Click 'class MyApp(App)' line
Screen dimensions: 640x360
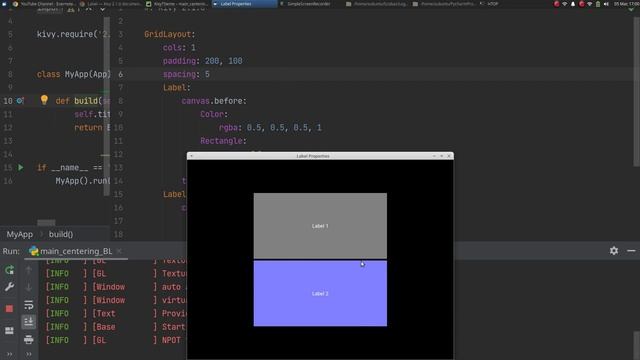pos(73,74)
